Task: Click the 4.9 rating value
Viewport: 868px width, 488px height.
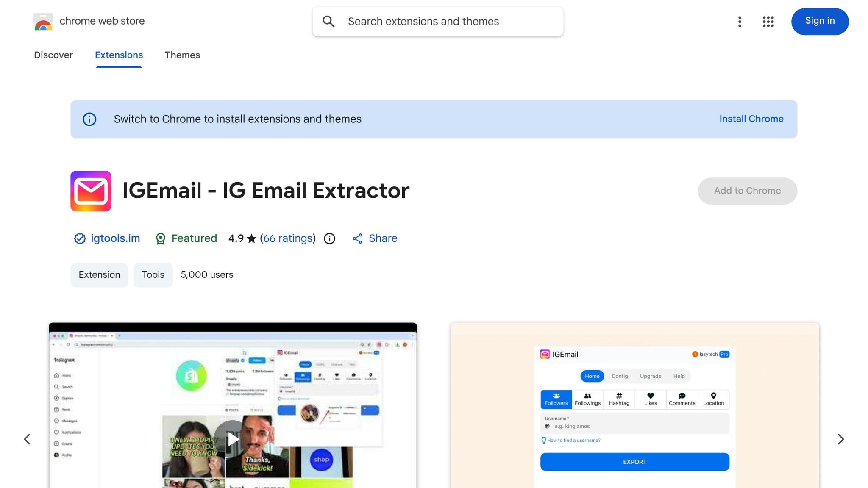Action: point(236,238)
